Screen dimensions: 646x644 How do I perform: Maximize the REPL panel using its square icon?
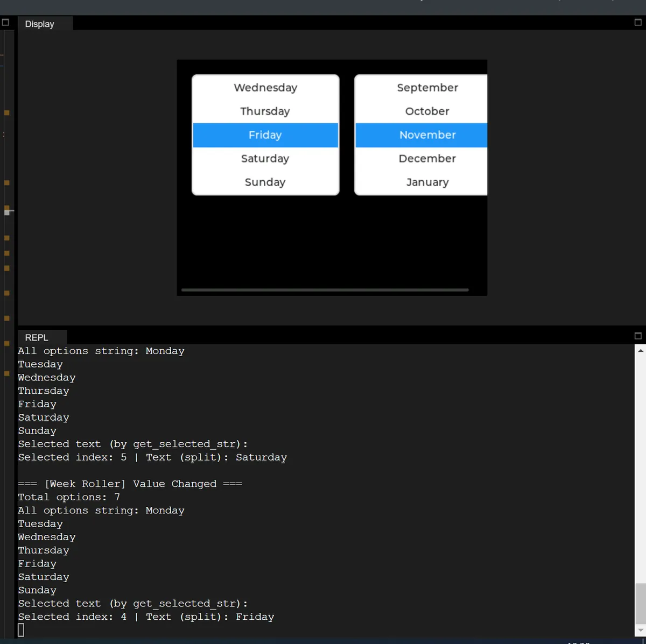click(638, 336)
